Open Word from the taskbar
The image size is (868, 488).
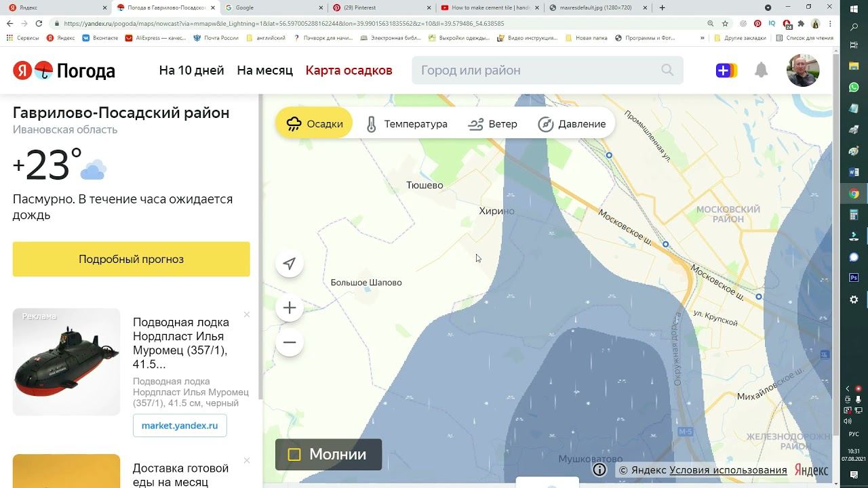[x=854, y=172]
